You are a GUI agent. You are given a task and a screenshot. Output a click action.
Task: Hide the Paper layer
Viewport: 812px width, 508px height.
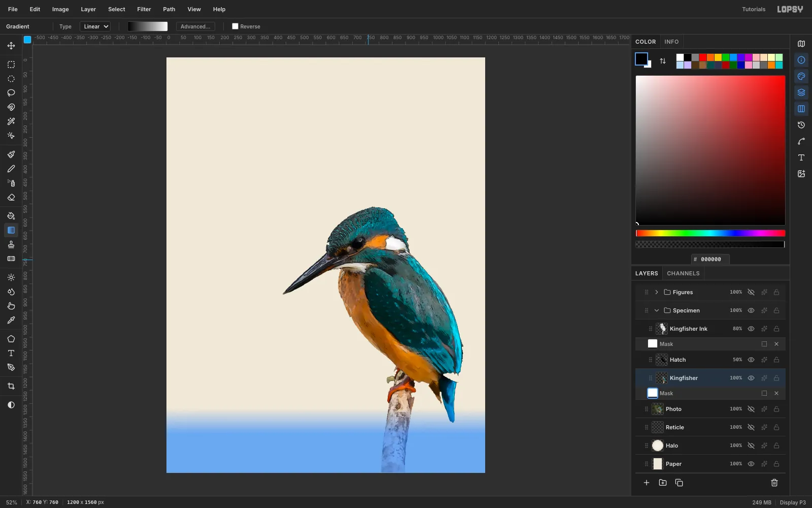pos(751,464)
